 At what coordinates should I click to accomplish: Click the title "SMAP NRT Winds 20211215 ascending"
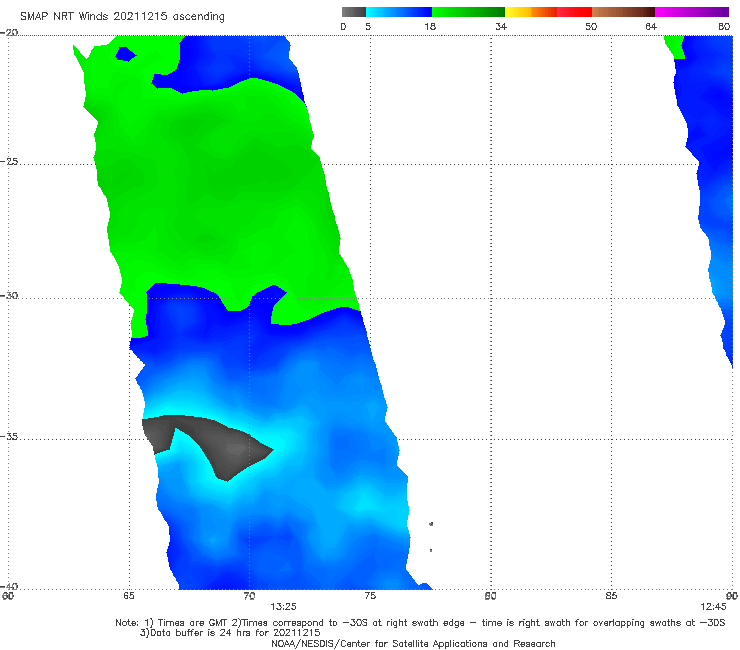122,16
